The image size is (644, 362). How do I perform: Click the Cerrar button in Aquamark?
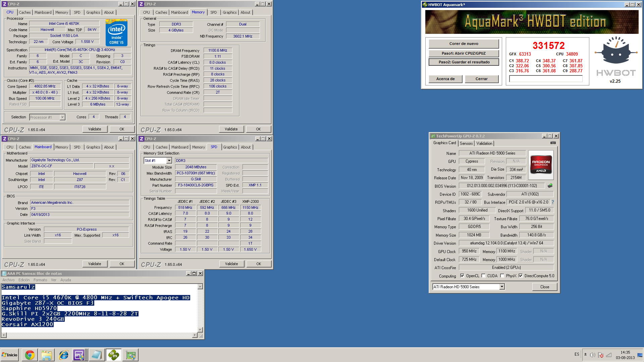pyautogui.click(x=481, y=79)
